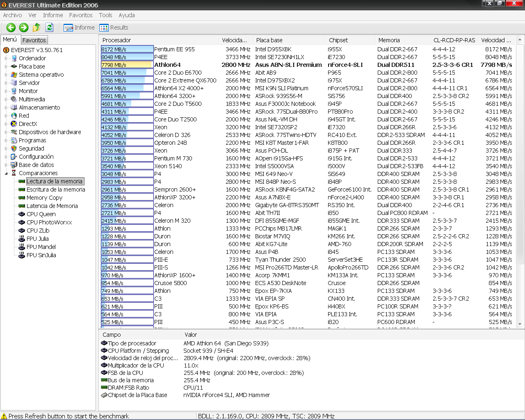
Task: Click the 8172 MB/s Pentium EE 955 result bar
Action: tap(127, 49)
